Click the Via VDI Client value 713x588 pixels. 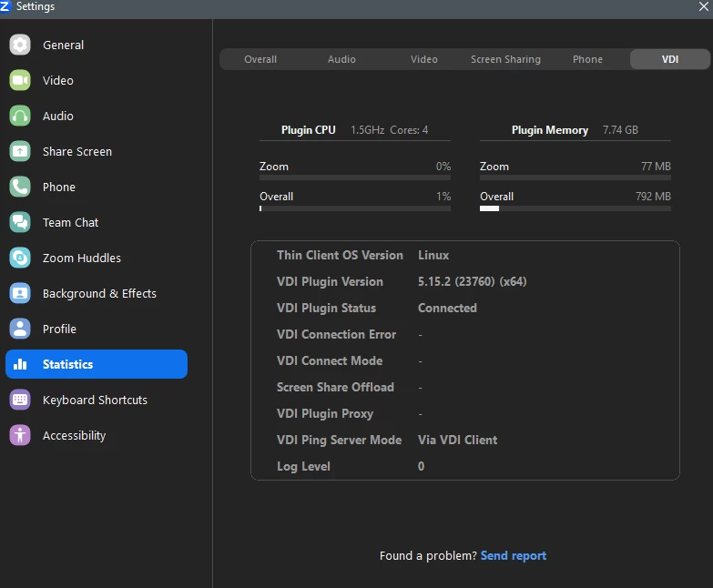tap(457, 440)
